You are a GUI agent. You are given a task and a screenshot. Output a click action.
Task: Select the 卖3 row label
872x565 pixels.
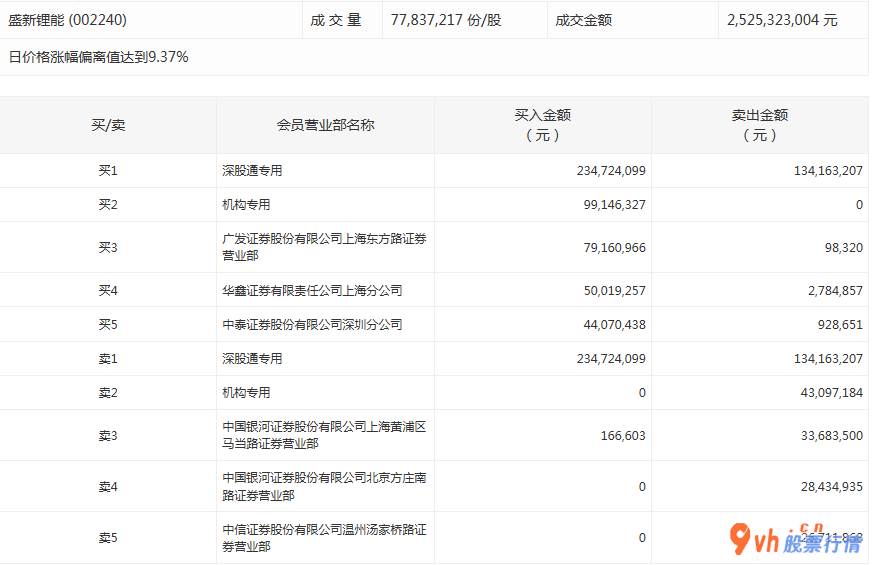108,435
